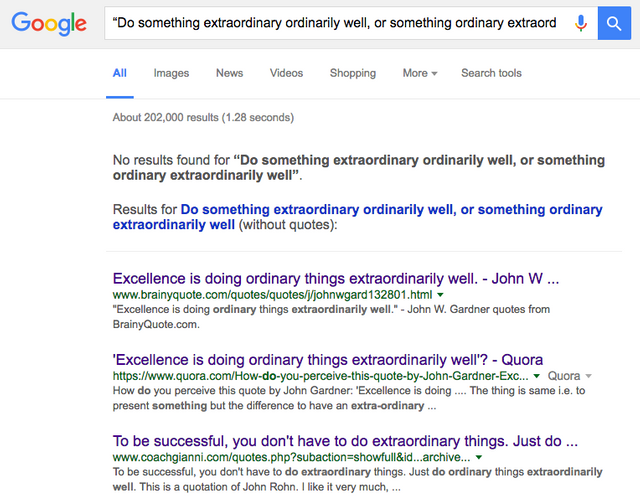Click the Google logo

point(49,24)
